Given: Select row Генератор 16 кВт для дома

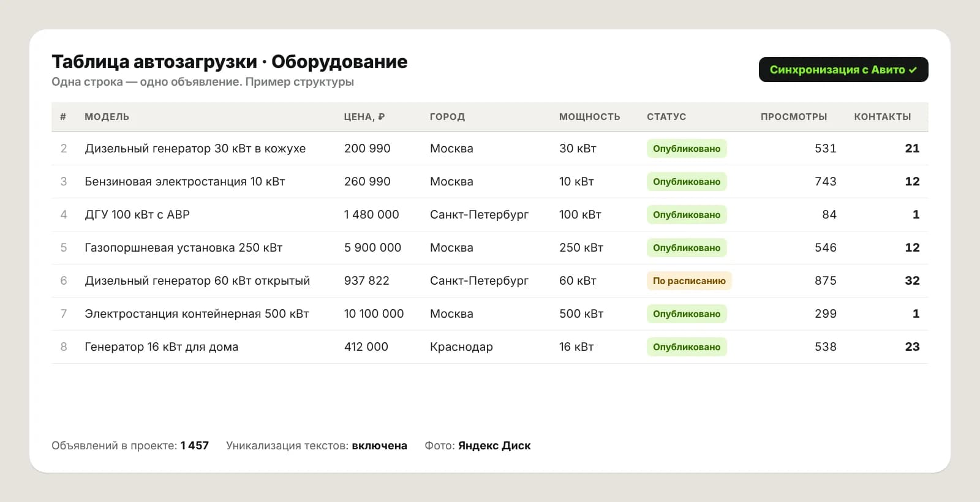Looking at the screenshot, I should (490, 347).
